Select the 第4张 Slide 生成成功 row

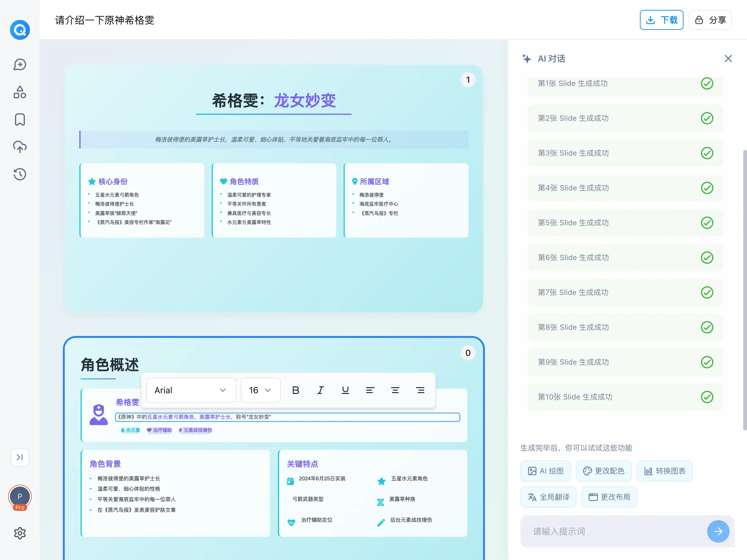click(x=625, y=188)
